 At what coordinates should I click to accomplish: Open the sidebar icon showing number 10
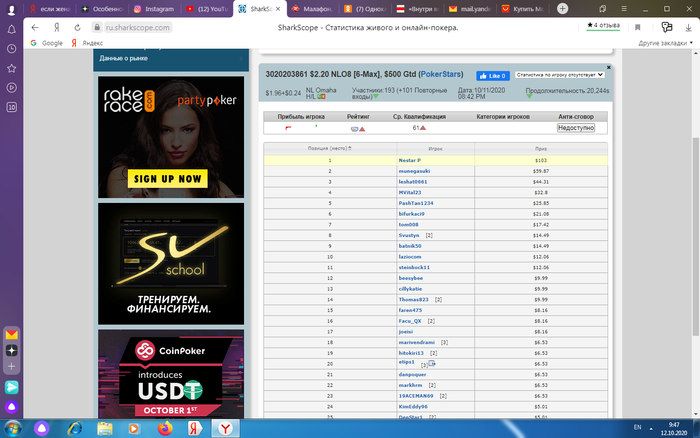click(12, 107)
